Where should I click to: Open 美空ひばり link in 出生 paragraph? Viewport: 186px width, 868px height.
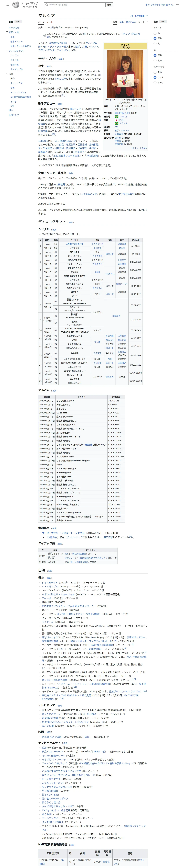[60, 79]
